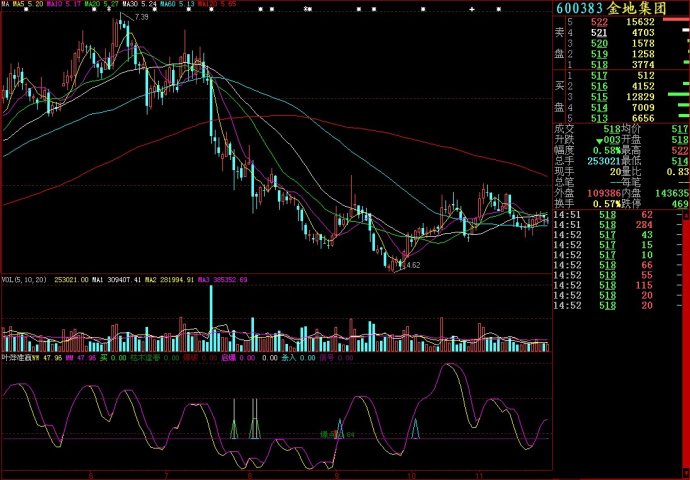This screenshot has width=690, height=480.
Task: Click the volume MA1 309407.41 value
Action: [x=118, y=280]
